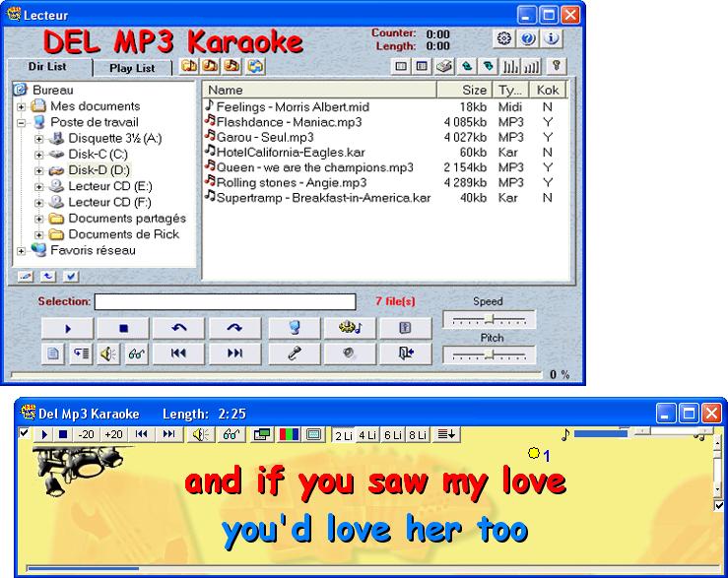Select 2 Li line display mode
Screen dimensions: 728x578
click(x=344, y=435)
